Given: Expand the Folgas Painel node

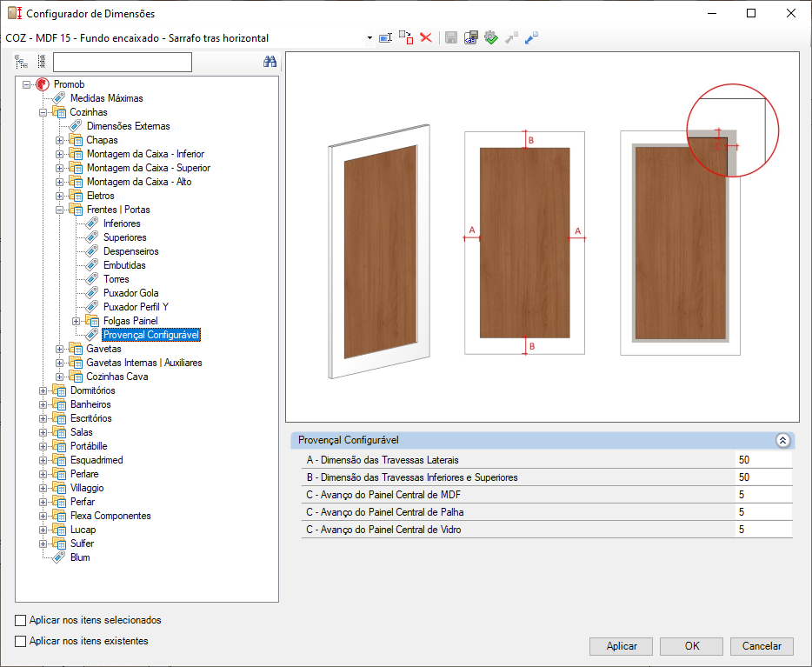Looking at the screenshot, I should click(x=77, y=321).
